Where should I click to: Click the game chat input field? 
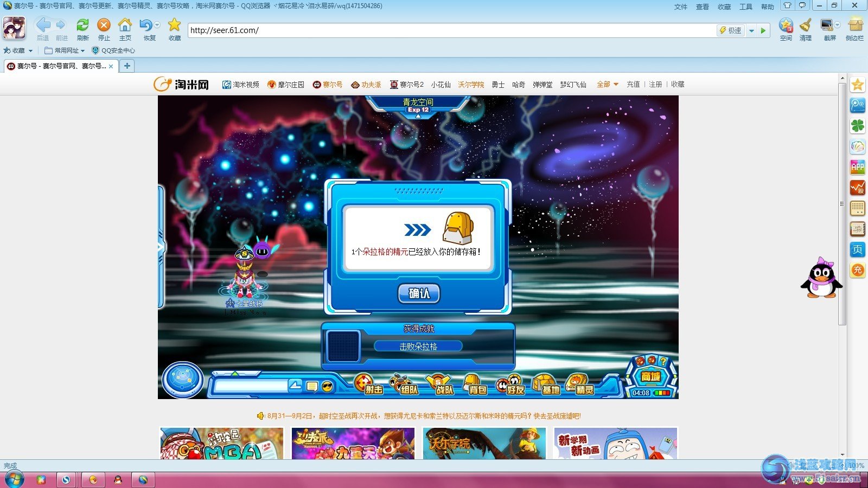[250, 386]
